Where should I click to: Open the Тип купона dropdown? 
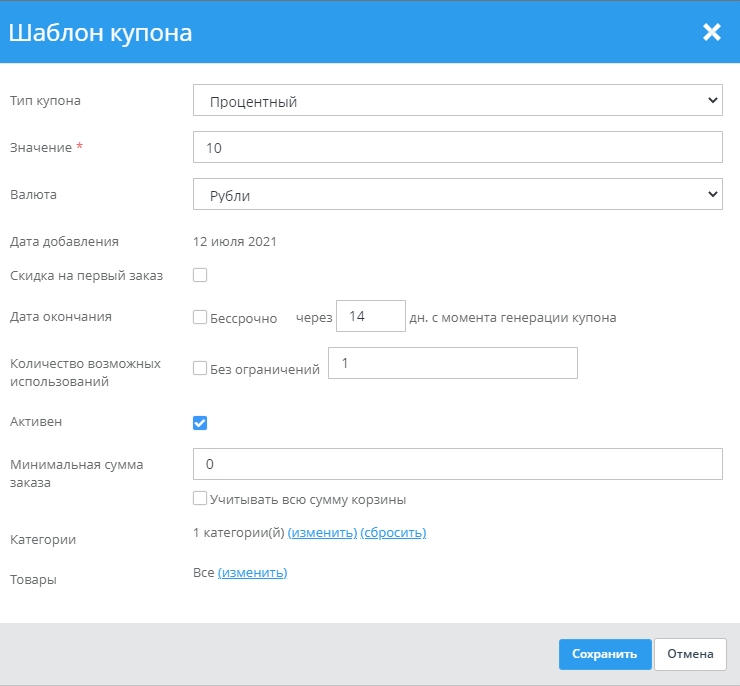pos(457,101)
